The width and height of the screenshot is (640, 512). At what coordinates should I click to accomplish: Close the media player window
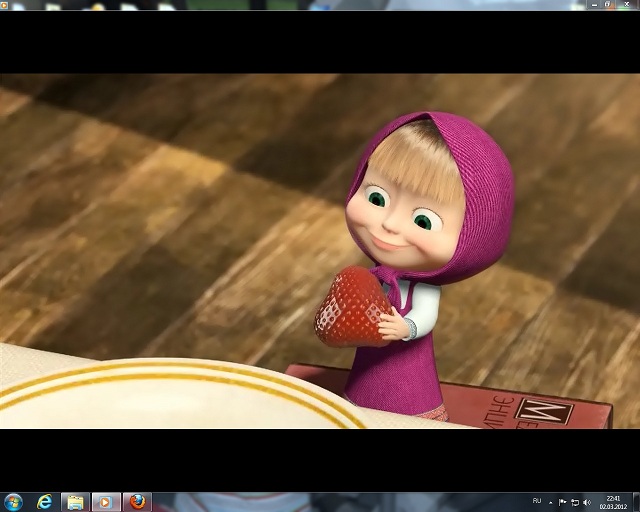(627, 4)
